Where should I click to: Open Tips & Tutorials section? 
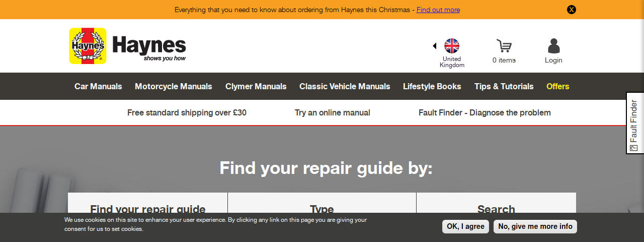(504, 86)
